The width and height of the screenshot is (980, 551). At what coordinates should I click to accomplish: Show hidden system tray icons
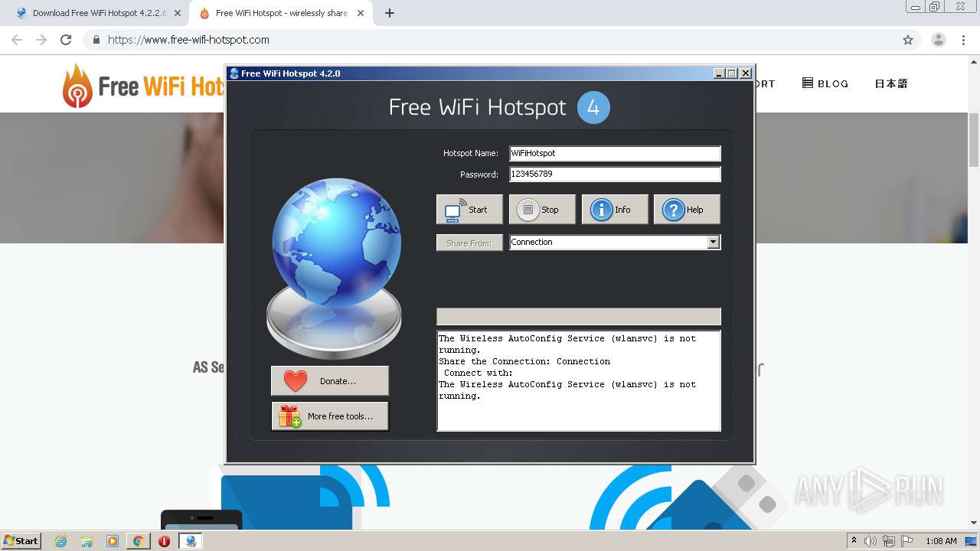[854, 541]
